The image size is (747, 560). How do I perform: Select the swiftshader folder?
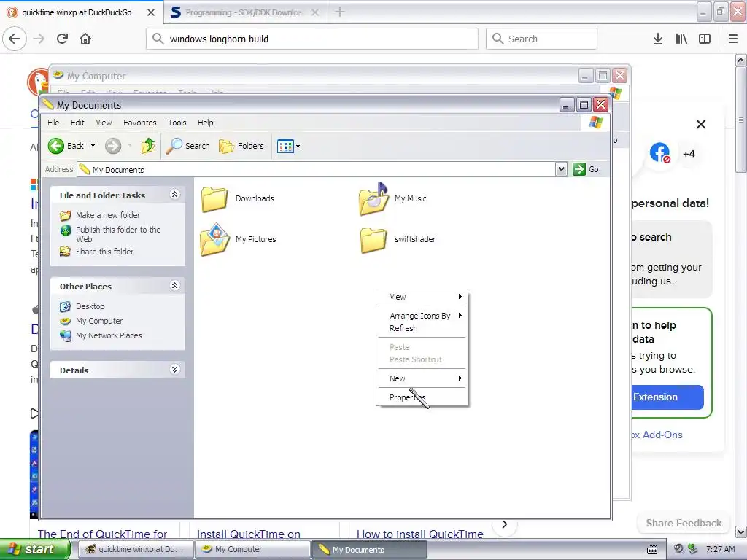point(398,239)
